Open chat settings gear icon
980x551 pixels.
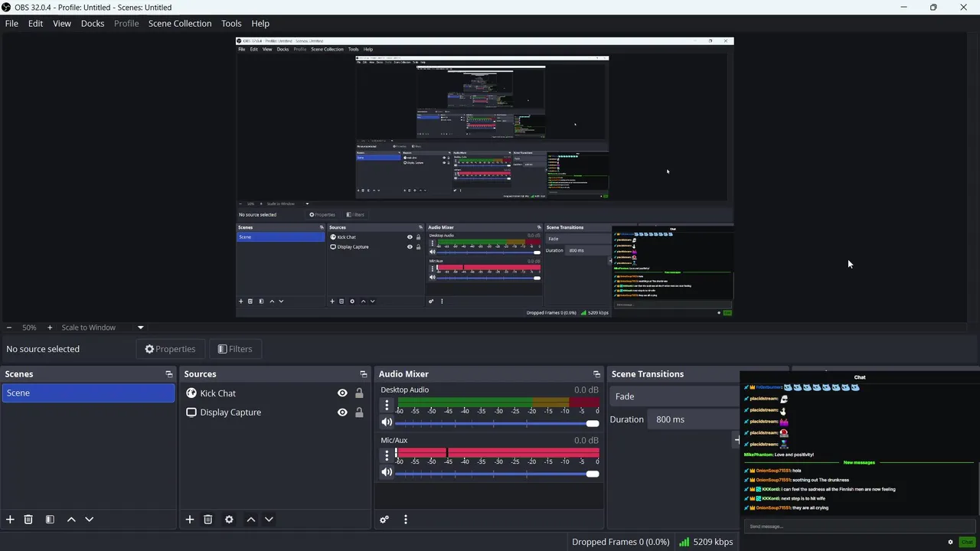[951, 542]
